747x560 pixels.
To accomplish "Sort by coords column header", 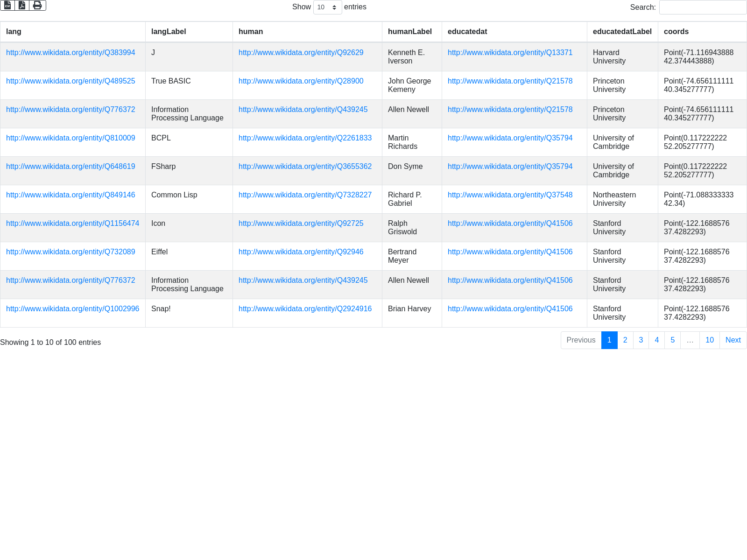I will (x=676, y=32).
